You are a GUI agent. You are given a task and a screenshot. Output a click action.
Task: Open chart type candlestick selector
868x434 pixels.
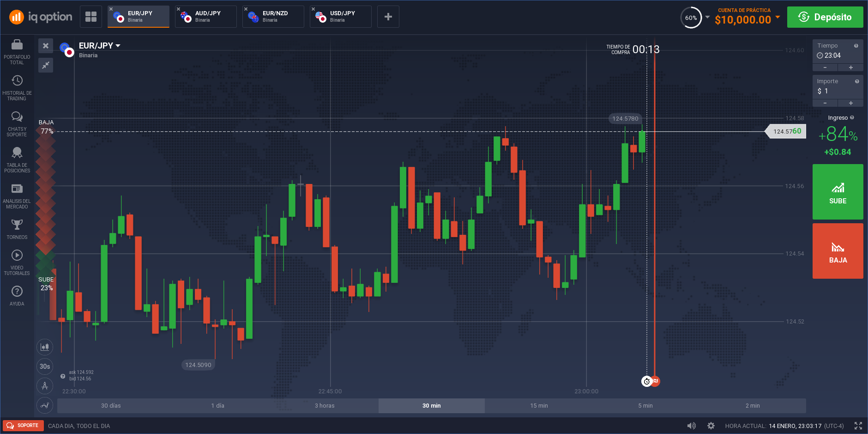point(45,347)
